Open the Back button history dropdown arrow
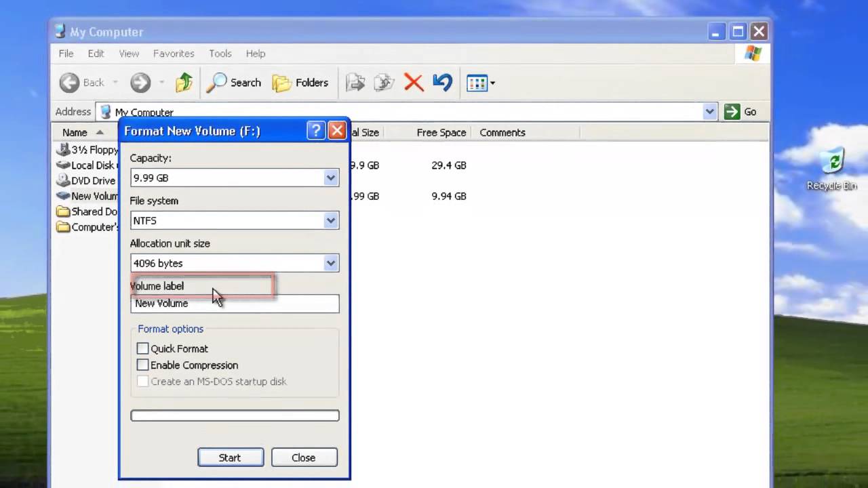 point(115,83)
